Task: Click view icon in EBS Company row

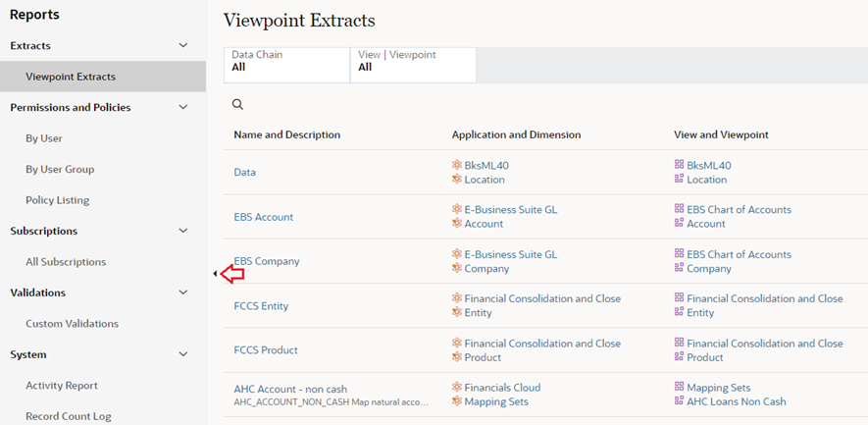Action: (x=679, y=254)
